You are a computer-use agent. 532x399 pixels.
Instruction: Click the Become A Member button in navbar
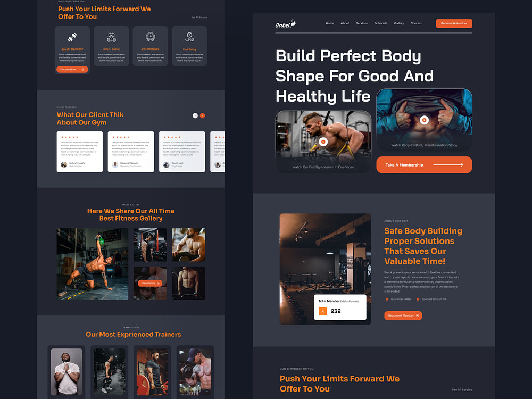pyautogui.click(x=454, y=23)
